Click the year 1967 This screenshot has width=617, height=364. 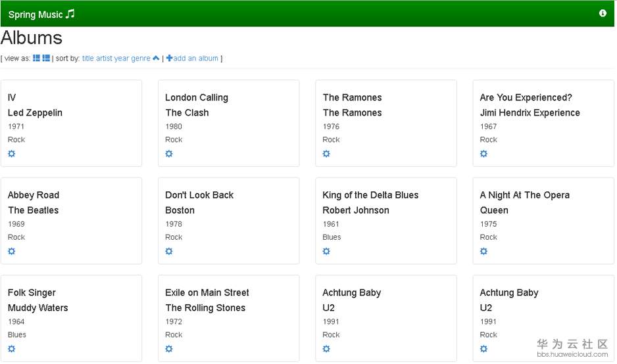(488, 127)
